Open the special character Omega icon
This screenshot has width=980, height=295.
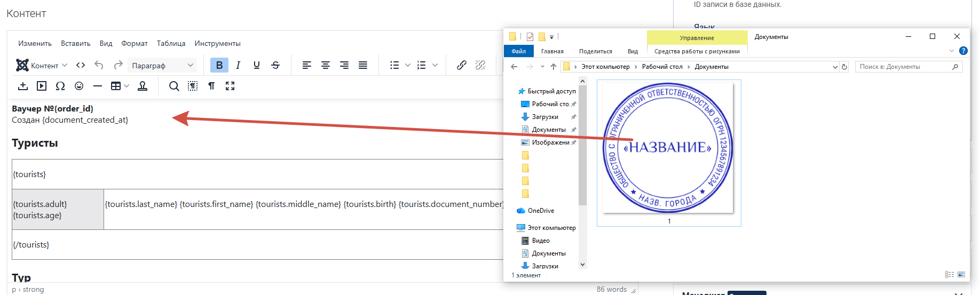[x=60, y=86]
